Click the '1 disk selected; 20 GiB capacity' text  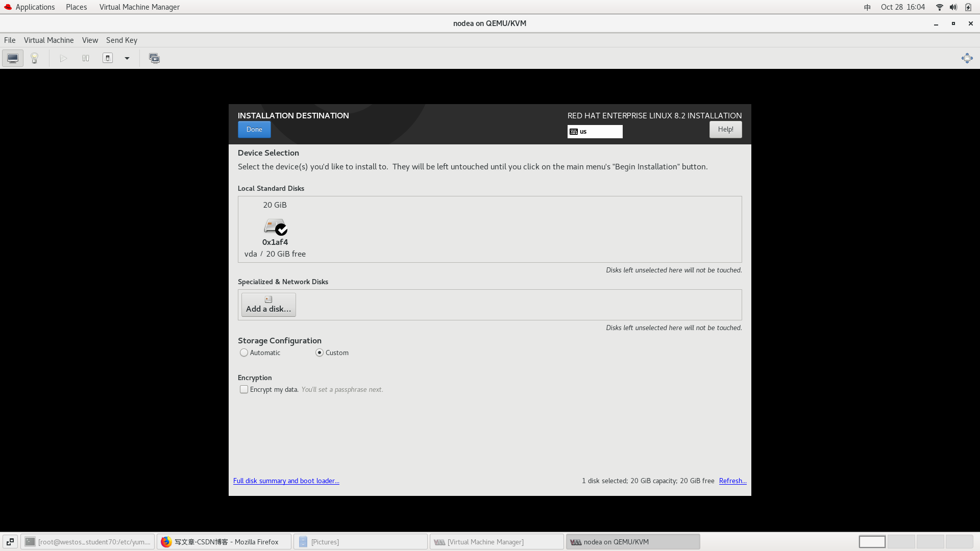(629, 481)
